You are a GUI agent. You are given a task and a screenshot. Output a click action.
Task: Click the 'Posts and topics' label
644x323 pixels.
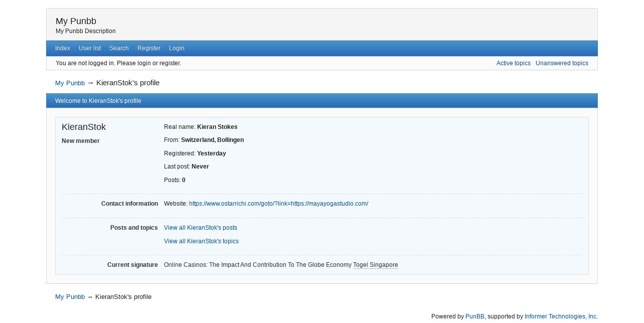coord(134,228)
